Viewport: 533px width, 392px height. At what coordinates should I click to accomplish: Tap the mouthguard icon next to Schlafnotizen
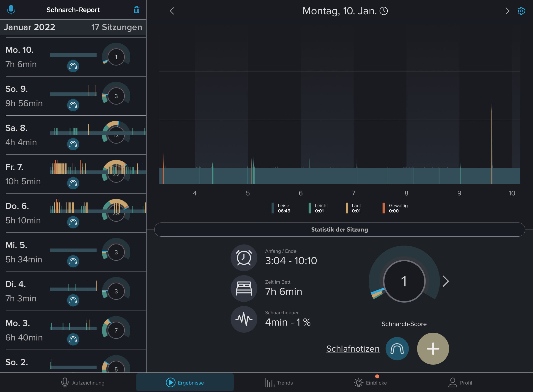pos(397,349)
